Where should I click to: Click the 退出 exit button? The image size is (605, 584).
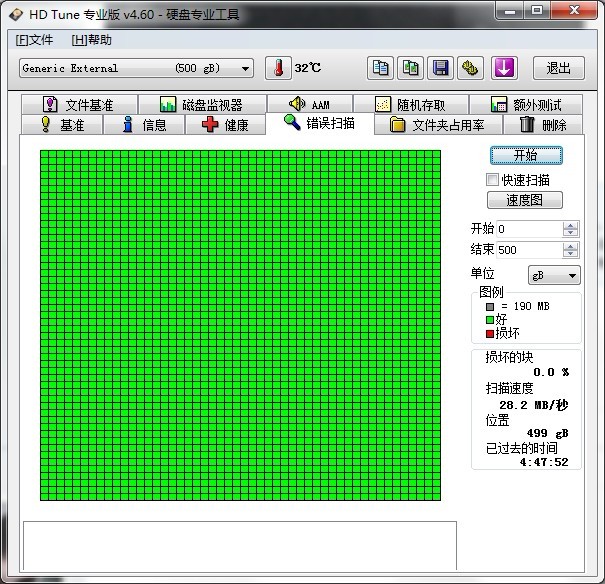pos(559,68)
